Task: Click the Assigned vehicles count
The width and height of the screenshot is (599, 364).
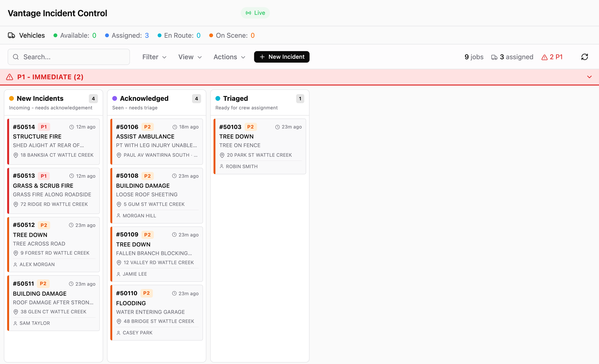Action: coord(147,36)
